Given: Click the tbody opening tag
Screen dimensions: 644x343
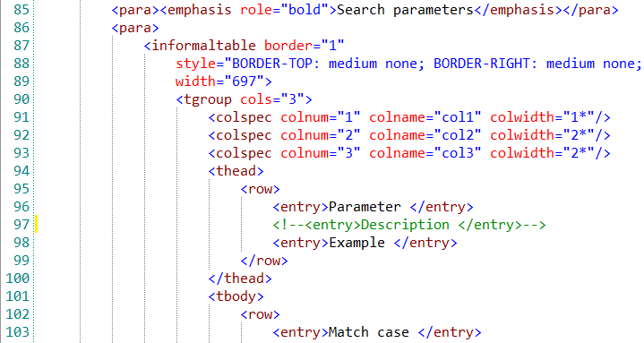Looking at the screenshot, I should [x=236, y=296].
